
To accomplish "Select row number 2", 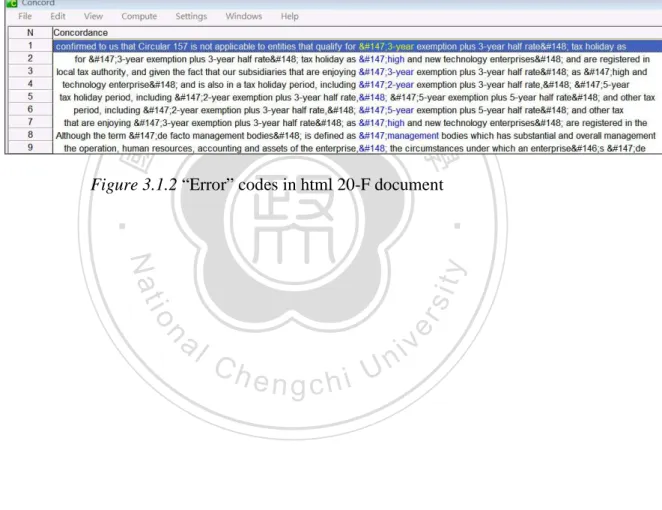I will click(30, 59).
